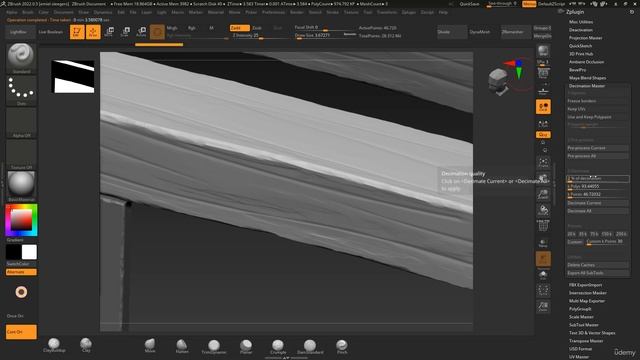
Task: Toggle the Qxyz rotation axis button
Action: [x=543, y=135]
